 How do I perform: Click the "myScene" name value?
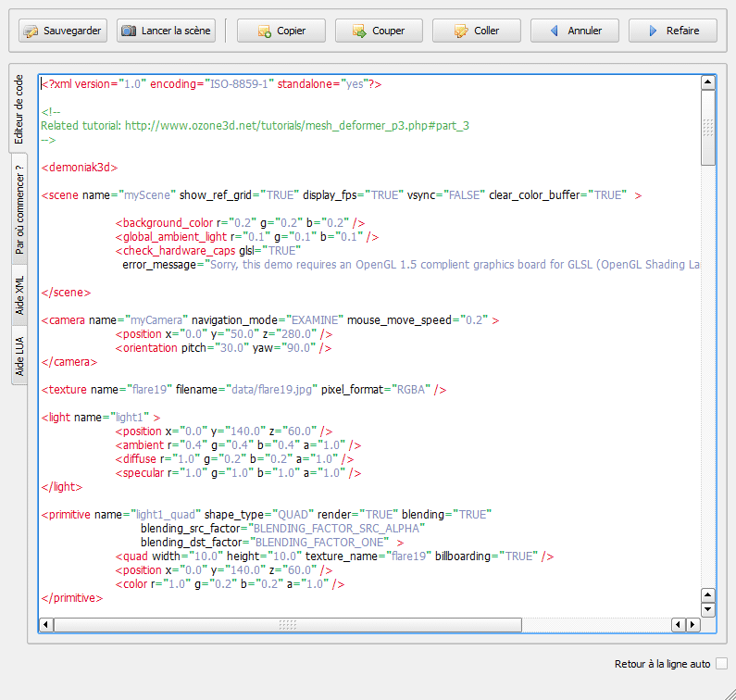(x=147, y=195)
